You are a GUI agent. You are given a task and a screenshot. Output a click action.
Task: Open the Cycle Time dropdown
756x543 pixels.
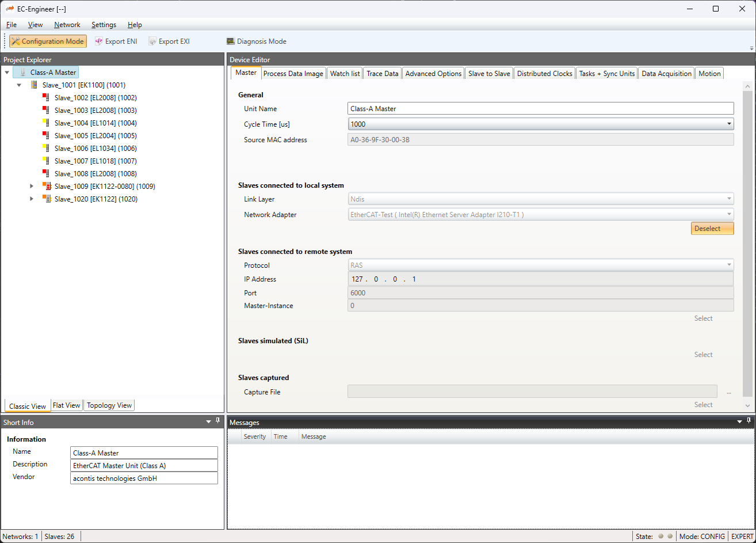tap(729, 123)
